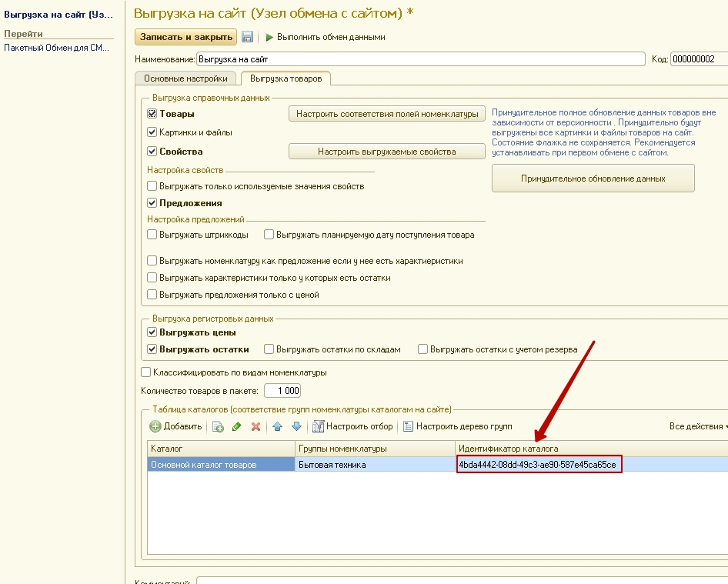Run 'Выполнить обмен данными' green play button
Image resolution: width=728 pixels, height=584 pixels.
325,37
